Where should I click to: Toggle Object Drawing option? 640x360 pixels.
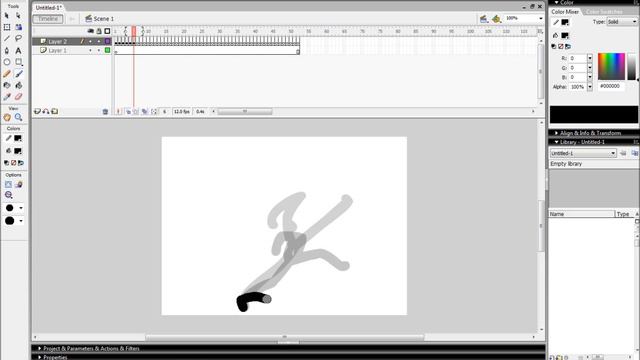pos(8,184)
